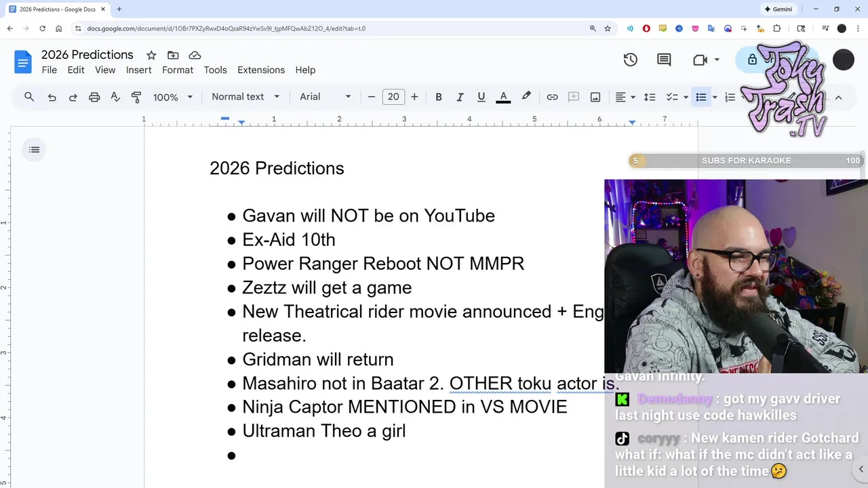
Task: Toggle bold formatting
Action: [x=439, y=97]
